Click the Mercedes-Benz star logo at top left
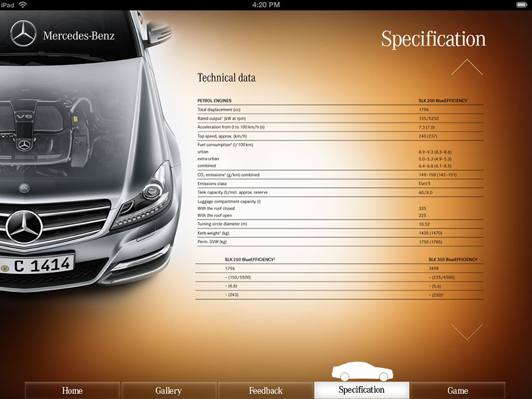Viewport: 532px width, 399px height. tap(23, 34)
